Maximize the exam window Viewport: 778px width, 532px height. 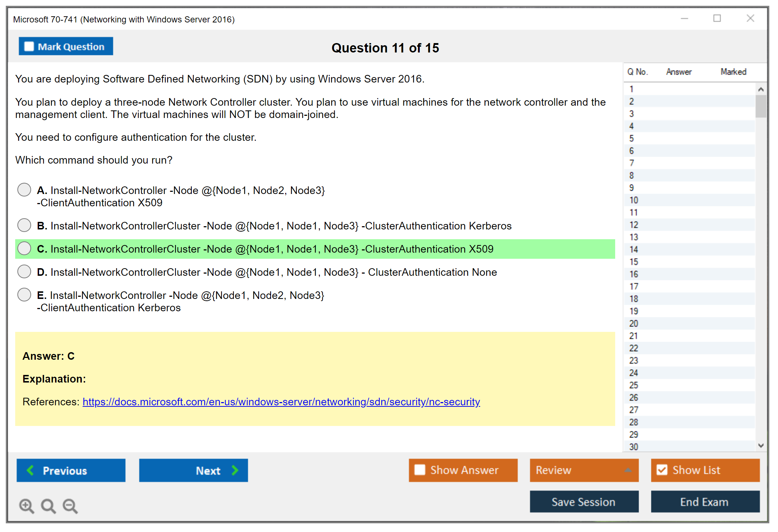[x=717, y=18]
